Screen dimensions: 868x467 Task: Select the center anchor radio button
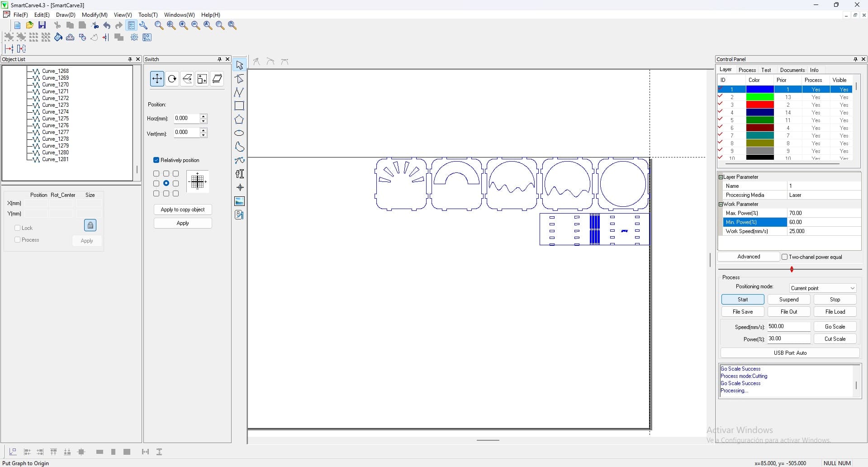(166, 183)
